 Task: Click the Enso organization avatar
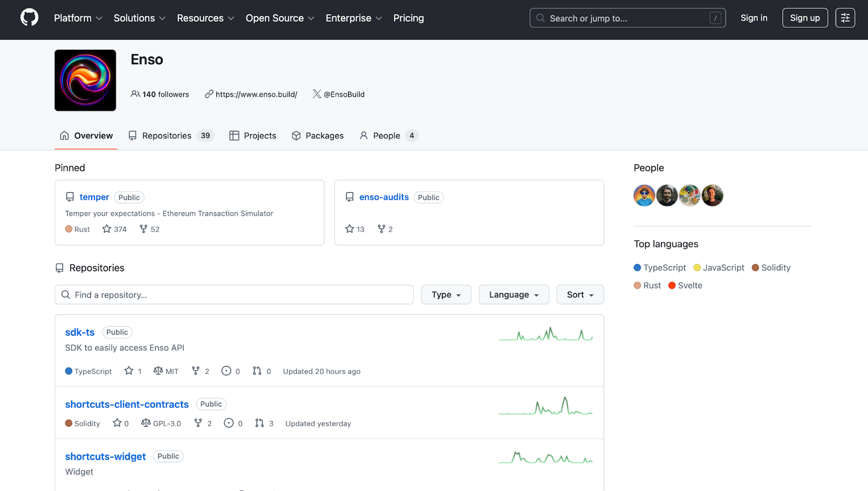click(x=85, y=80)
